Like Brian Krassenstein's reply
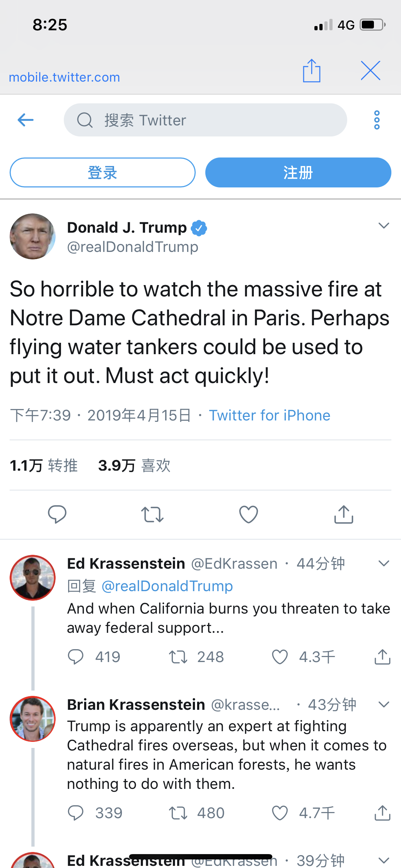The width and height of the screenshot is (401, 868). click(x=280, y=813)
